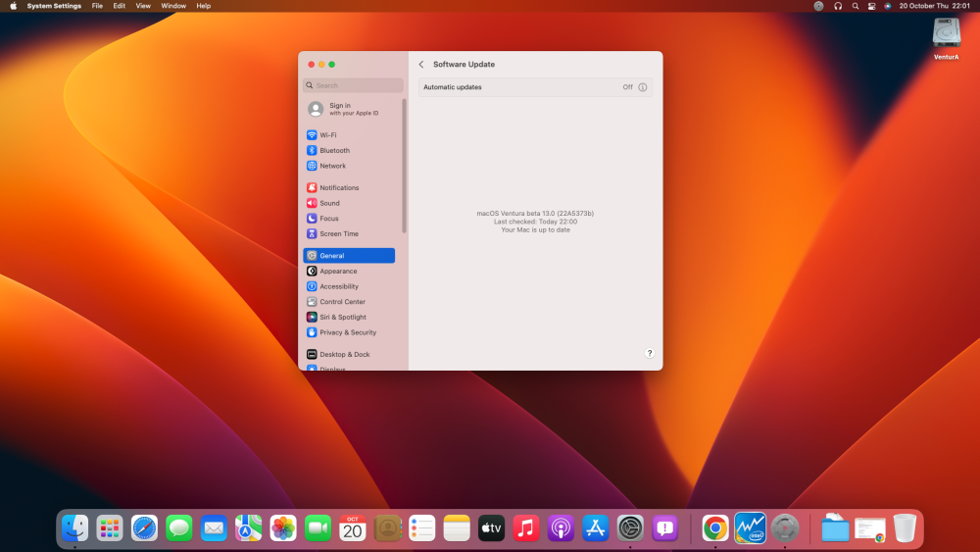This screenshot has width=980, height=552.
Task: Open the VenturA disk on desktop
Action: coord(947,39)
